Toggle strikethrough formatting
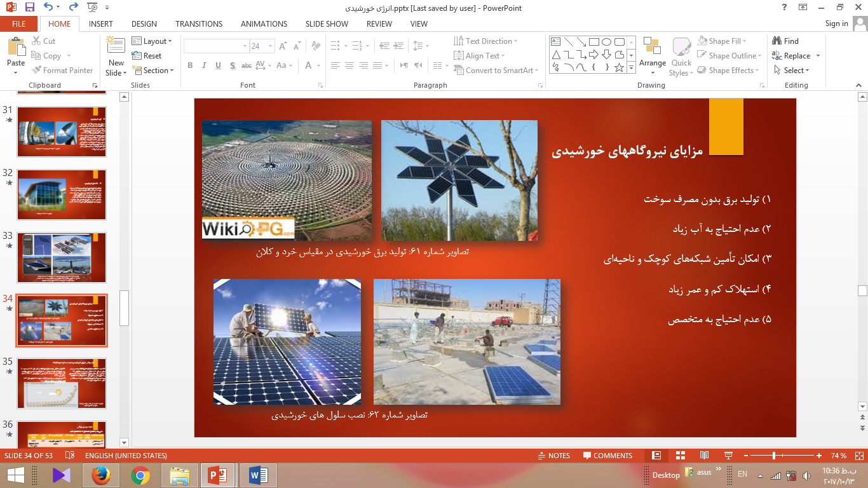The width and height of the screenshot is (868, 488). [x=247, y=65]
